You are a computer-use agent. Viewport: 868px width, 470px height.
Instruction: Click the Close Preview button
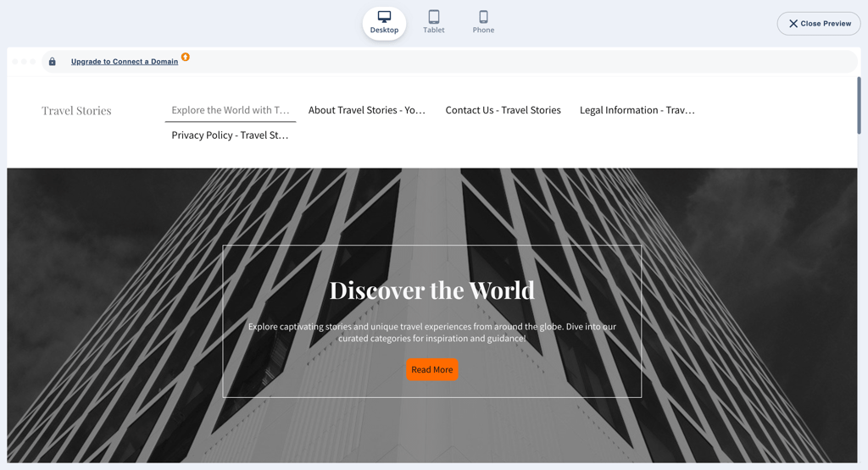[x=819, y=24]
